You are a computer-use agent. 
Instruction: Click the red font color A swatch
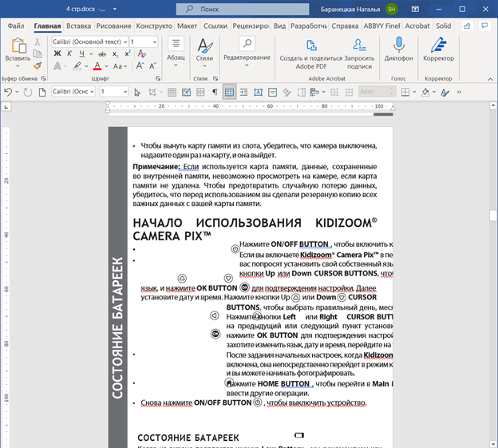click(97, 66)
